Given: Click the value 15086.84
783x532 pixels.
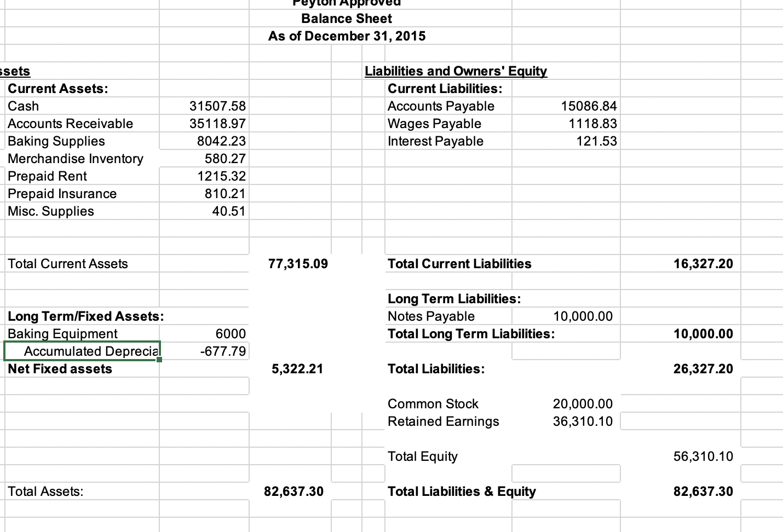Looking at the screenshot, I should 589,106.
